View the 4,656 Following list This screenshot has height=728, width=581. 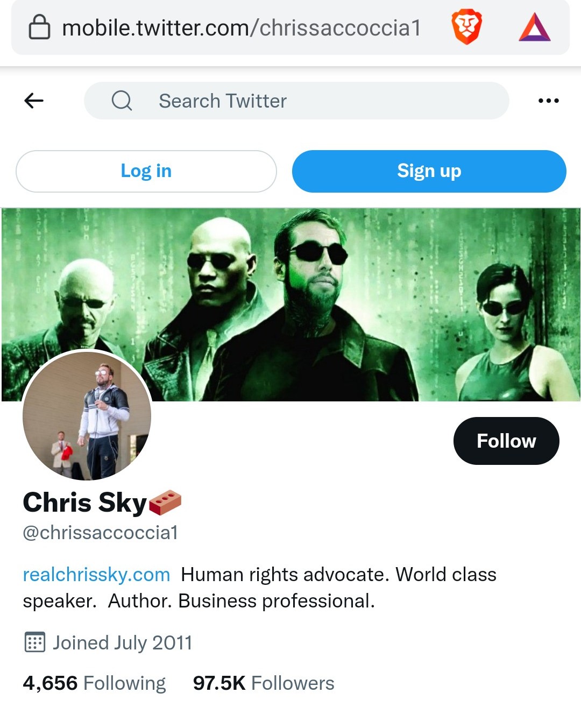[x=94, y=683]
